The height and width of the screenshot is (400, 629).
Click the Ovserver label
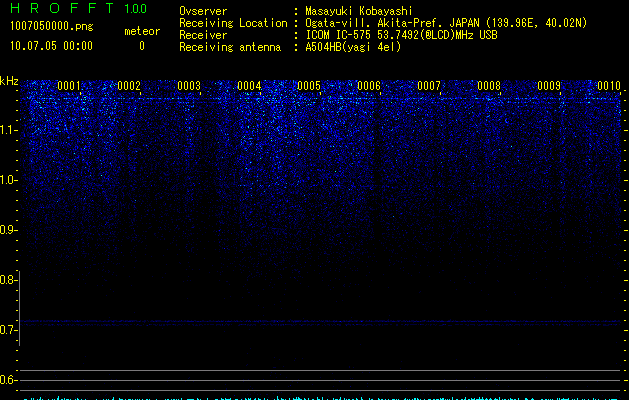(203, 11)
